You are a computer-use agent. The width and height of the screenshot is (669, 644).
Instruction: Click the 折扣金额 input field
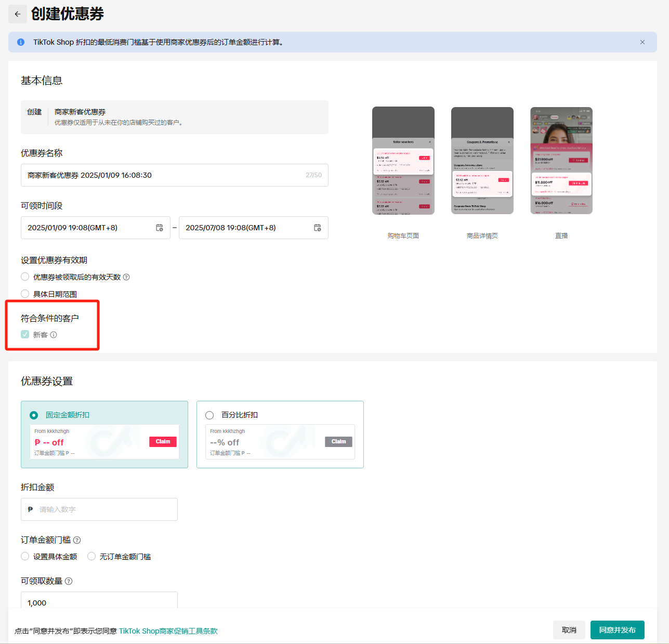(x=104, y=509)
